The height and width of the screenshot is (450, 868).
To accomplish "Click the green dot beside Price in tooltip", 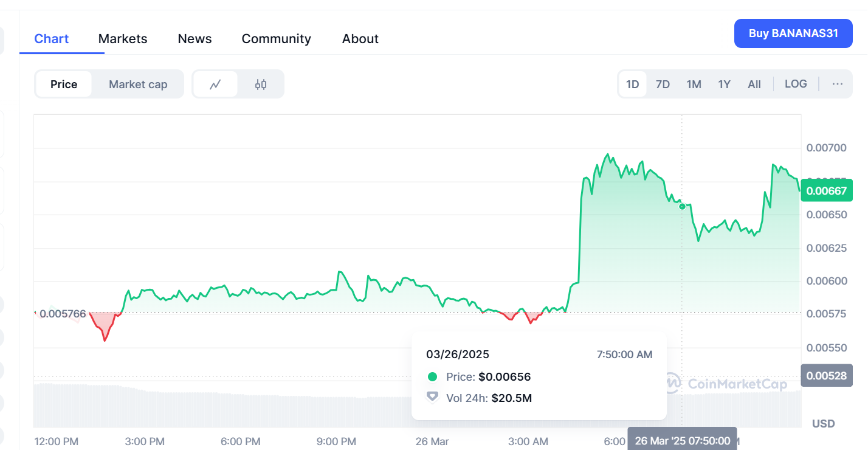I will pyautogui.click(x=433, y=376).
